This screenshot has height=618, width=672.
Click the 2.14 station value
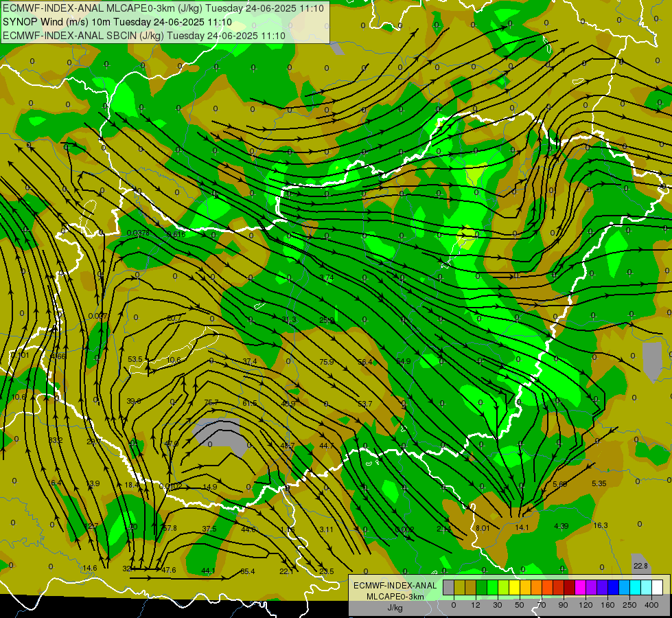tap(443, 529)
